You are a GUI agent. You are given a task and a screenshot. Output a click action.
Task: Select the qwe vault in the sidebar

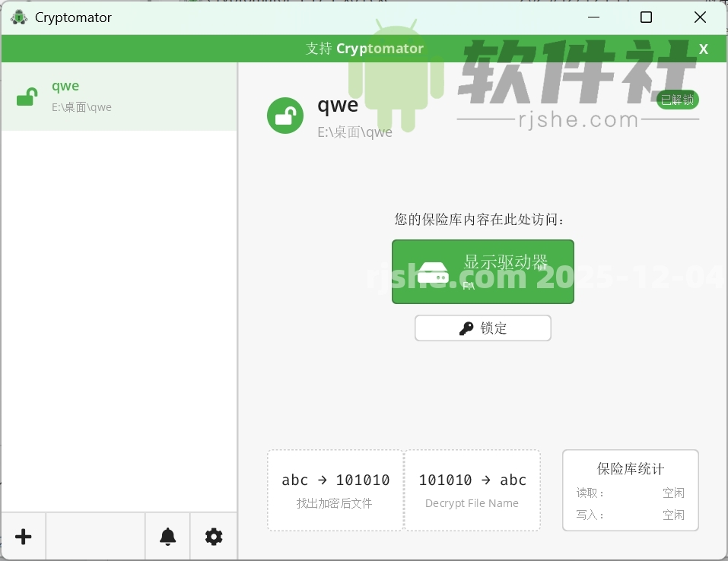coord(118,96)
